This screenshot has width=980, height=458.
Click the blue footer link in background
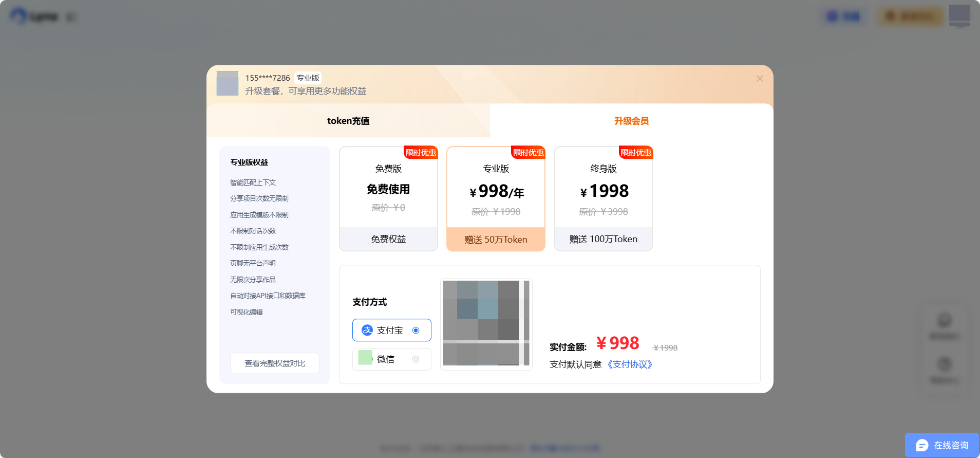[564, 448]
